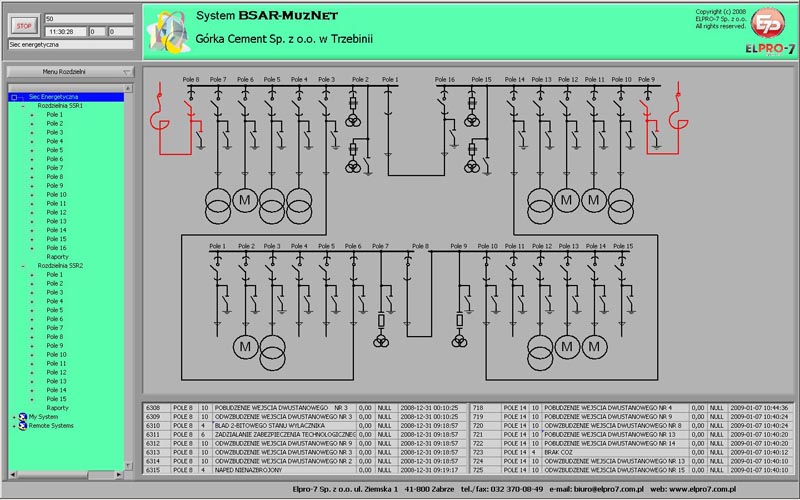Click the tree horizontal scroll-right arrow
Viewport: 800px width, 500px height.
(118, 474)
